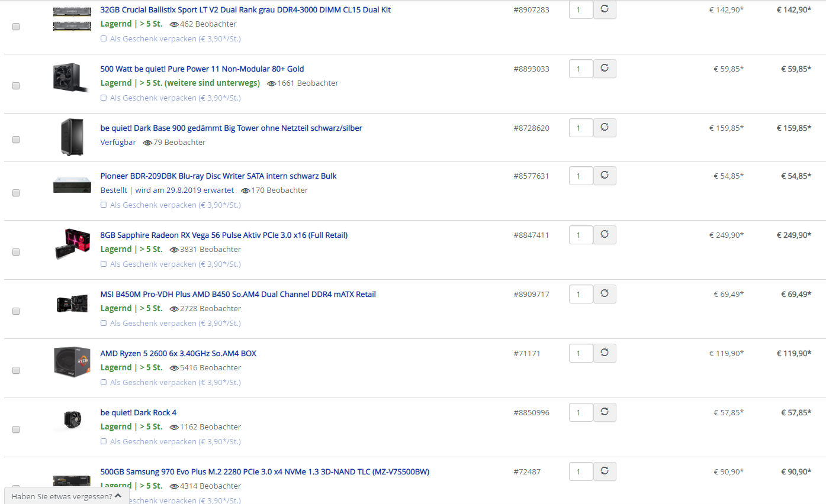
Task: Click the Dark Base 900 tower thumbnail
Action: [x=71, y=137]
